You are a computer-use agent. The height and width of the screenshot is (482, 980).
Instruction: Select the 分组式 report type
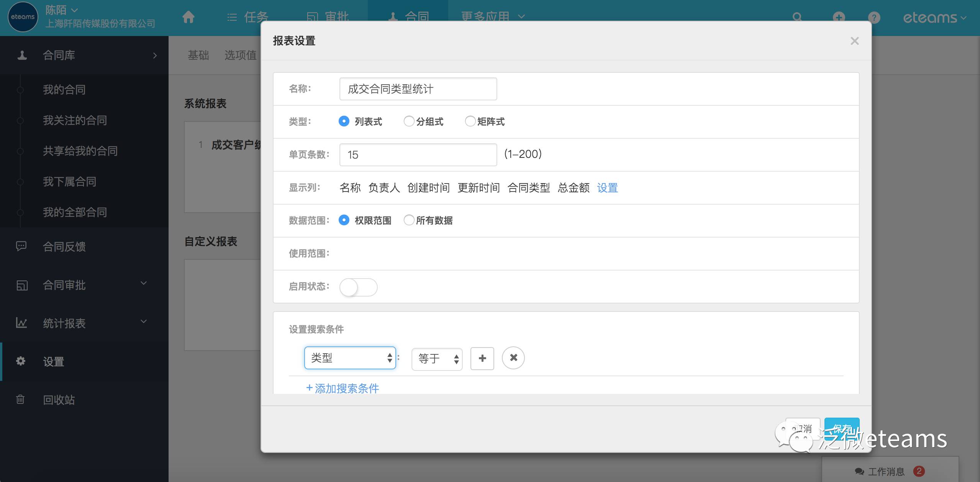(x=409, y=121)
